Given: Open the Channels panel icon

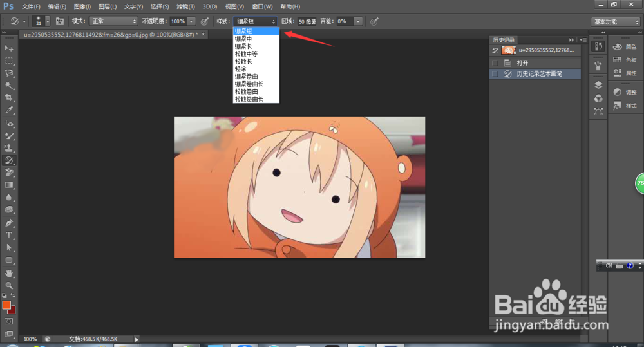Looking at the screenshot, I should tap(598, 98).
